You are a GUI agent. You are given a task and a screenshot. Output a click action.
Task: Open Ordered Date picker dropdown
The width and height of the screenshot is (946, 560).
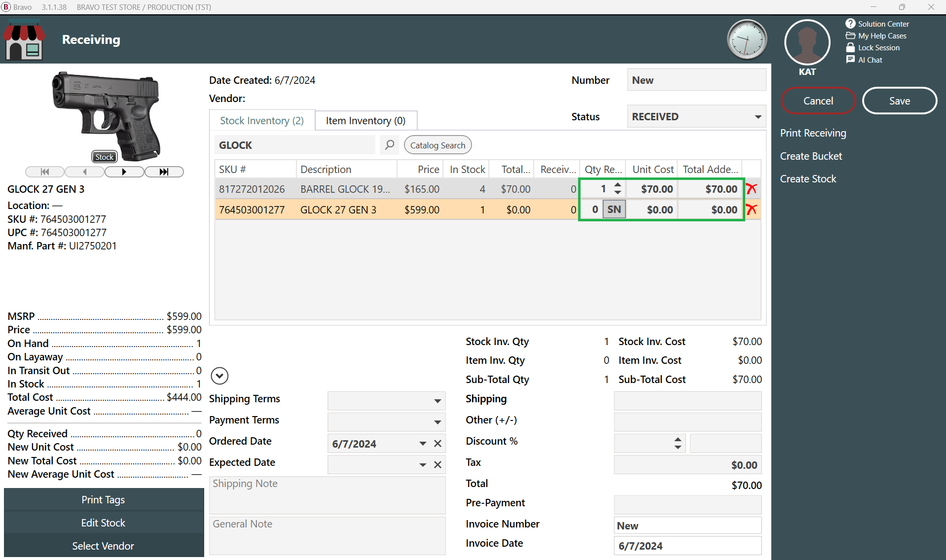[x=423, y=444]
